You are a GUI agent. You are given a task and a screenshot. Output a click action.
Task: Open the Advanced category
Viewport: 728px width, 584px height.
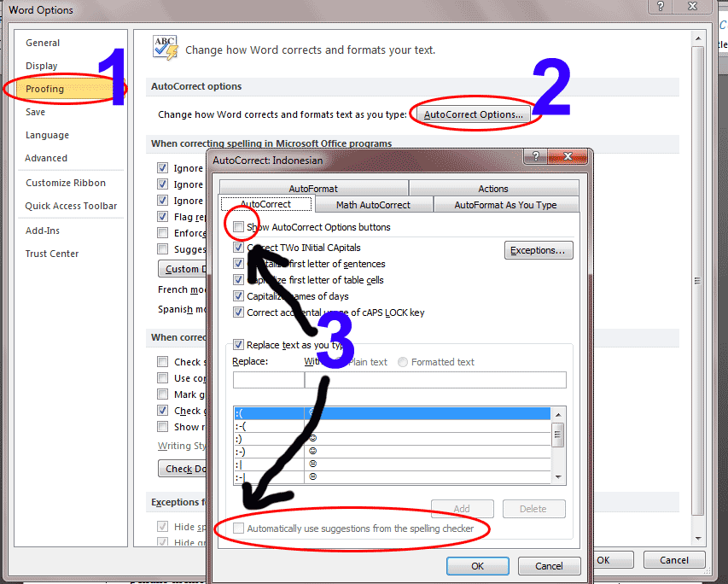coord(46,158)
